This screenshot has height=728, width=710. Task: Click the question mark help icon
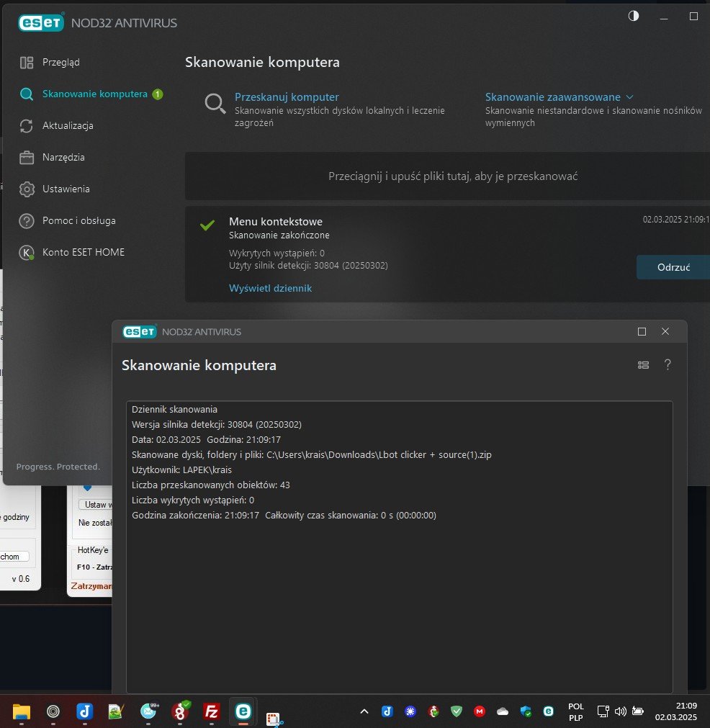tap(668, 365)
